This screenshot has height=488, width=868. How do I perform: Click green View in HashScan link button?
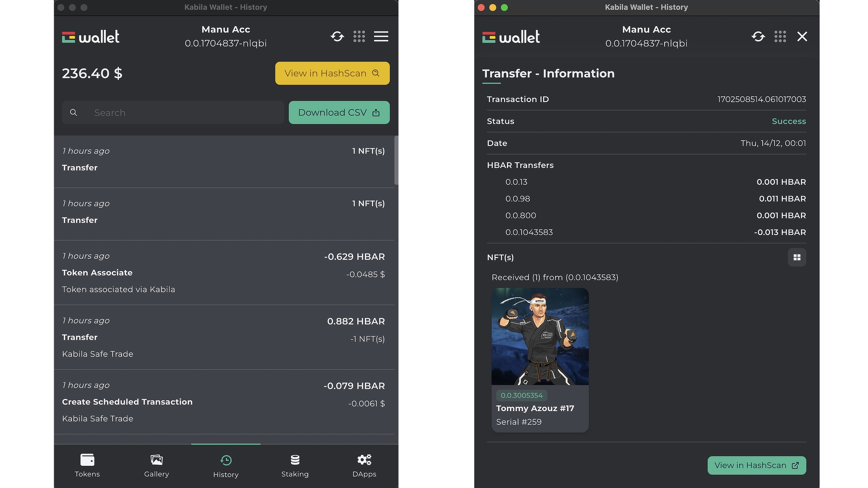tap(756, 465)
